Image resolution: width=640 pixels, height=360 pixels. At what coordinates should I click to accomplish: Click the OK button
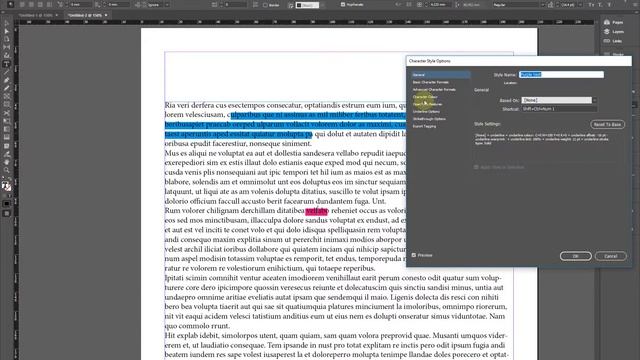point(576,256)
